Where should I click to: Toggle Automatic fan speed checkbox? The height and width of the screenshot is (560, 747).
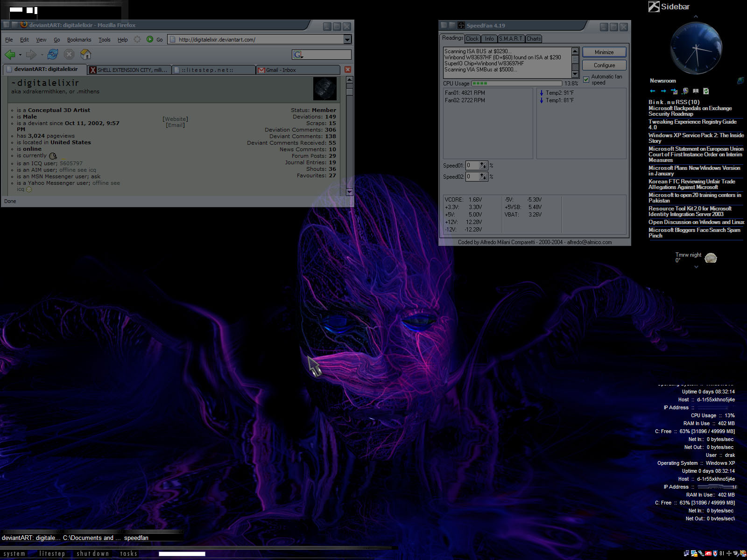pyautogui.click(x=586, y=80)
